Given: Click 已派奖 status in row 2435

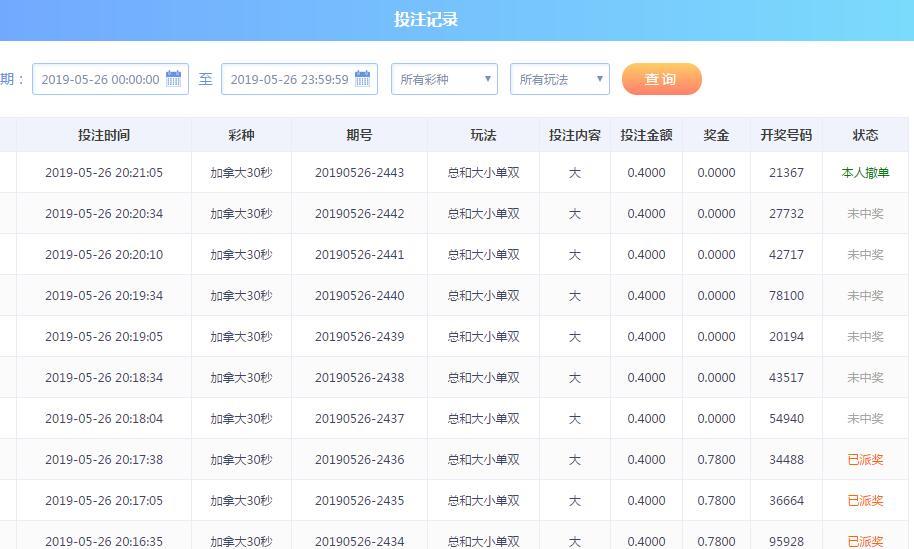Looking at the screenshot, I should (x=865, y=501).
